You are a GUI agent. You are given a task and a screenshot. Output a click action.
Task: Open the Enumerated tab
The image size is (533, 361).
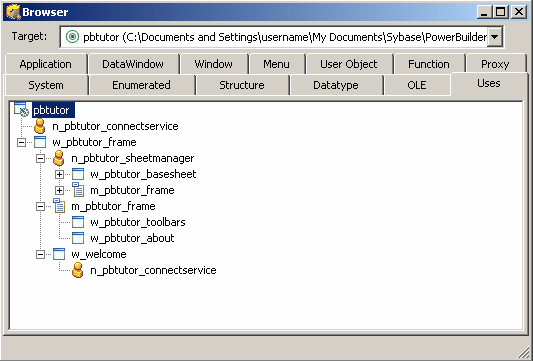(x=141, y=85)
